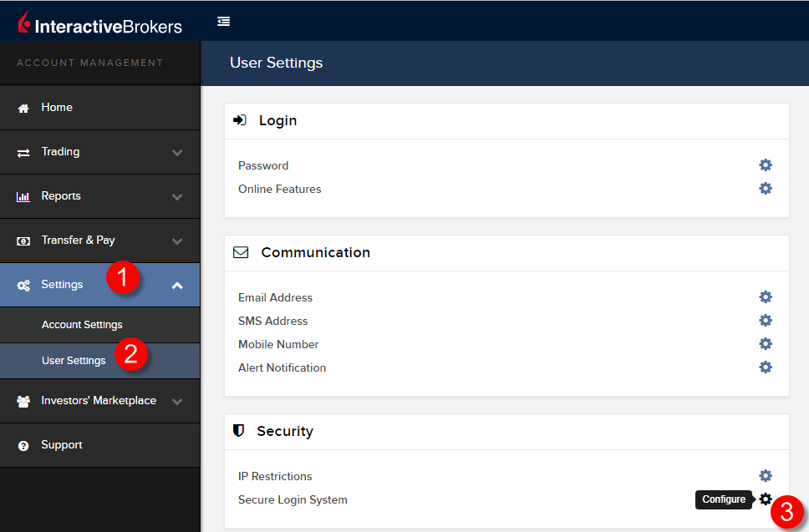
Task: Click the Password setting label
Action: pos(263,165)
